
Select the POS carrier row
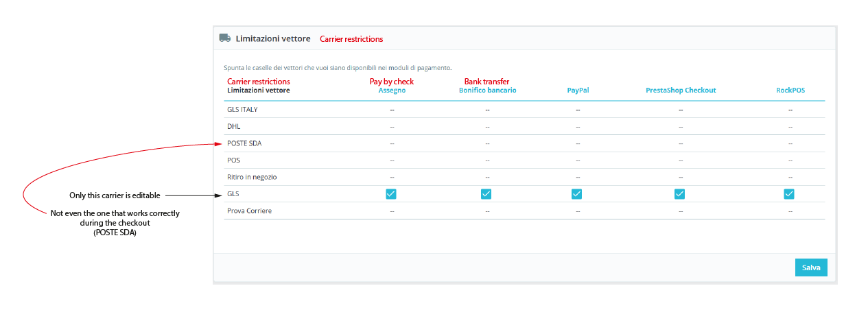coord(233,160)
